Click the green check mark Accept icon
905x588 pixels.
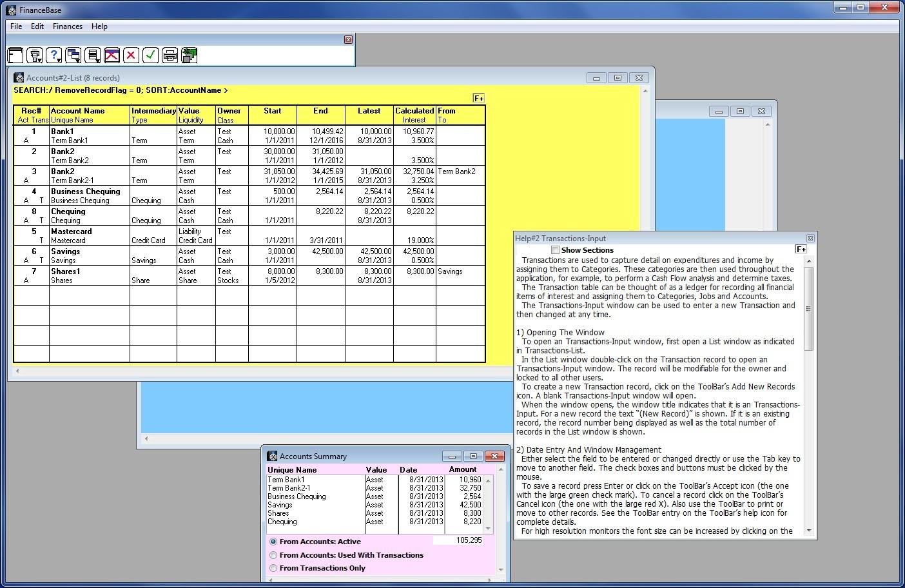click(x=150, y=55)
